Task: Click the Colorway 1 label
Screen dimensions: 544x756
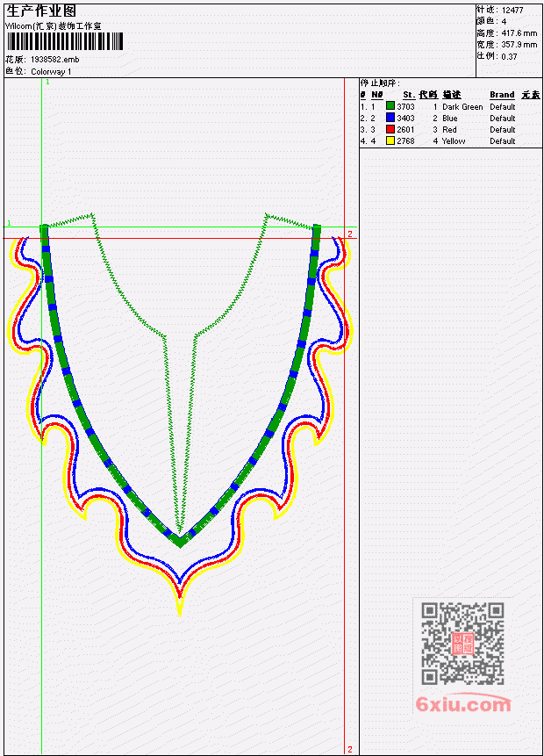Action: [x=51, y=72]
